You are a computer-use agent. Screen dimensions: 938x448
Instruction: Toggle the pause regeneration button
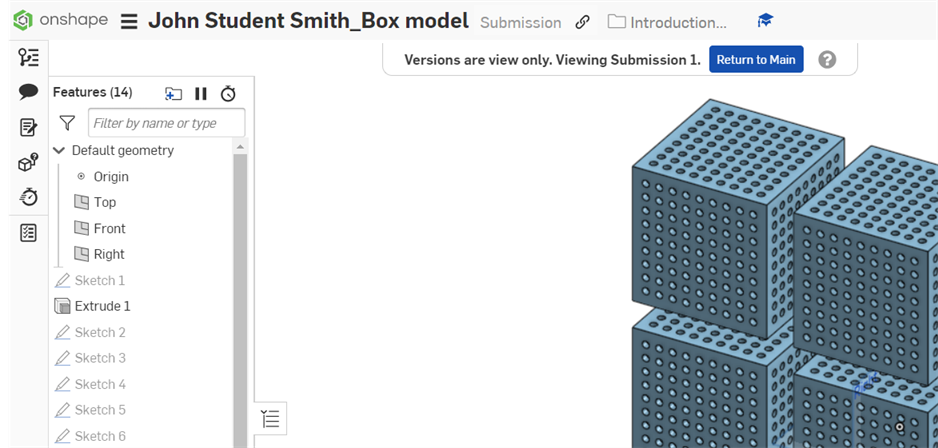201,93
